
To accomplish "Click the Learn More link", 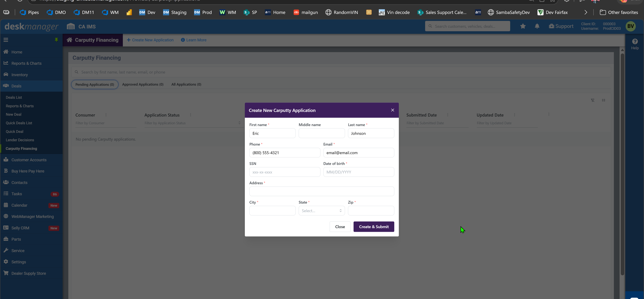I will 194,40.
